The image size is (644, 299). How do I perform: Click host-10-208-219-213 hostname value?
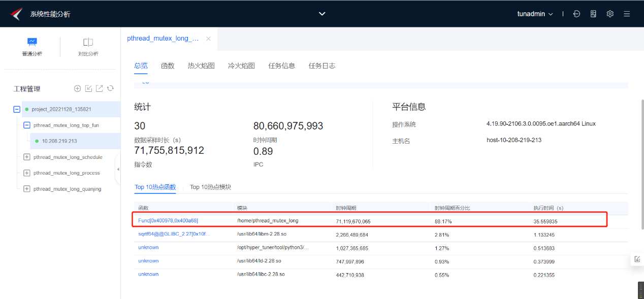coord(513,140)
